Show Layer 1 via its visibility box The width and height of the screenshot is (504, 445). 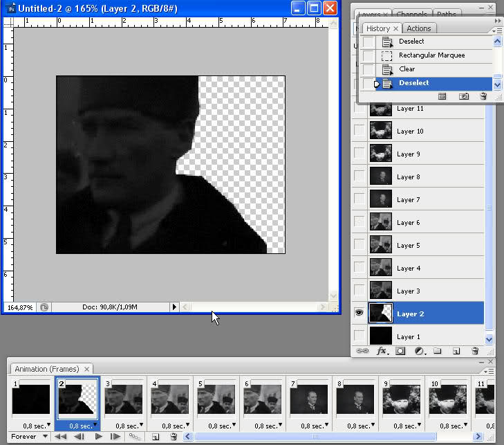pyautogui.click(x=359, y=336)
